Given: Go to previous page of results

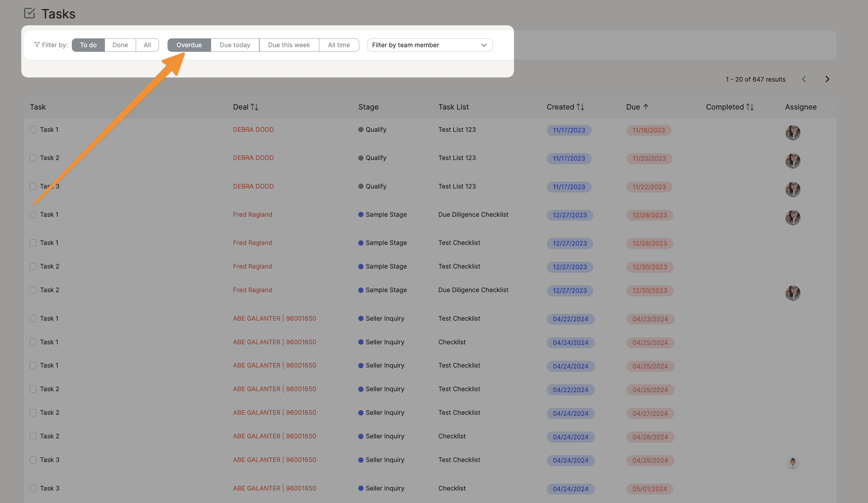Looking at the screenshot, I should [x=804, y=79].
